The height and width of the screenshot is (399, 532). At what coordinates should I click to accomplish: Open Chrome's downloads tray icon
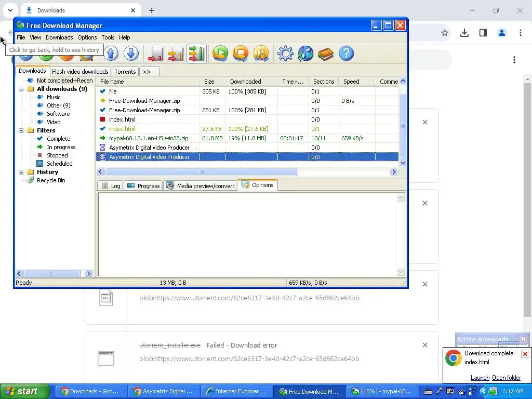(x=464, y=33)
